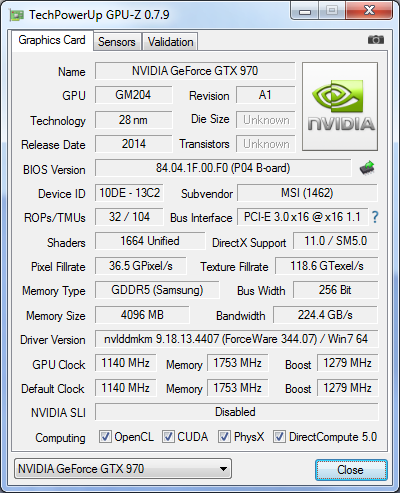
Task: Click the Pixel Fillrate field 36.5 GPixel/s
Action: [x=141, y=266]
